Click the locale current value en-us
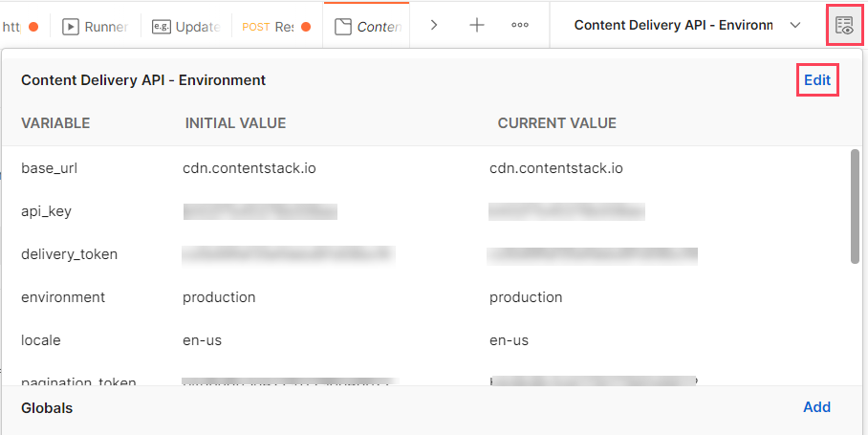The width and height of the screenshot is (868, 435). tap(509, 340)
